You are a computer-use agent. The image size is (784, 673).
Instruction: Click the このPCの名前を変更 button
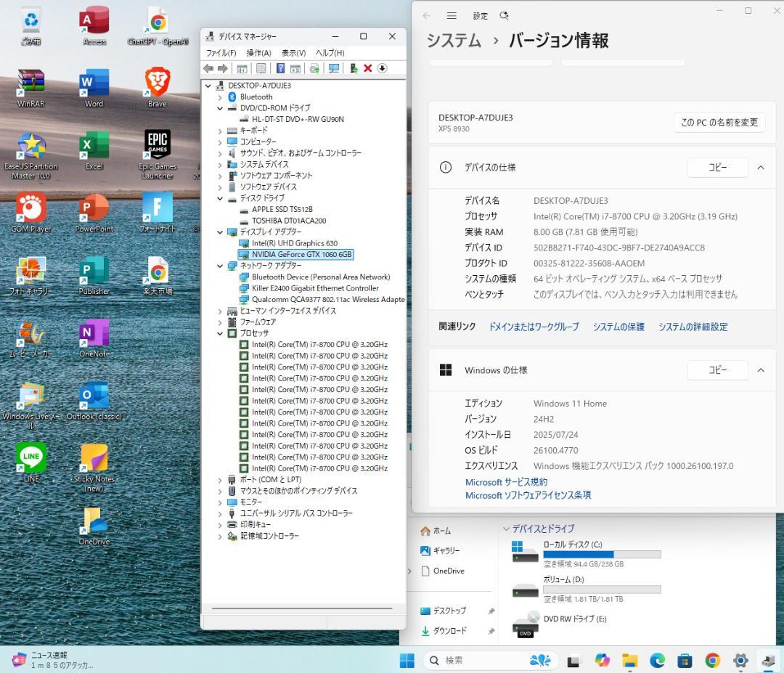(x=719, y=122)
